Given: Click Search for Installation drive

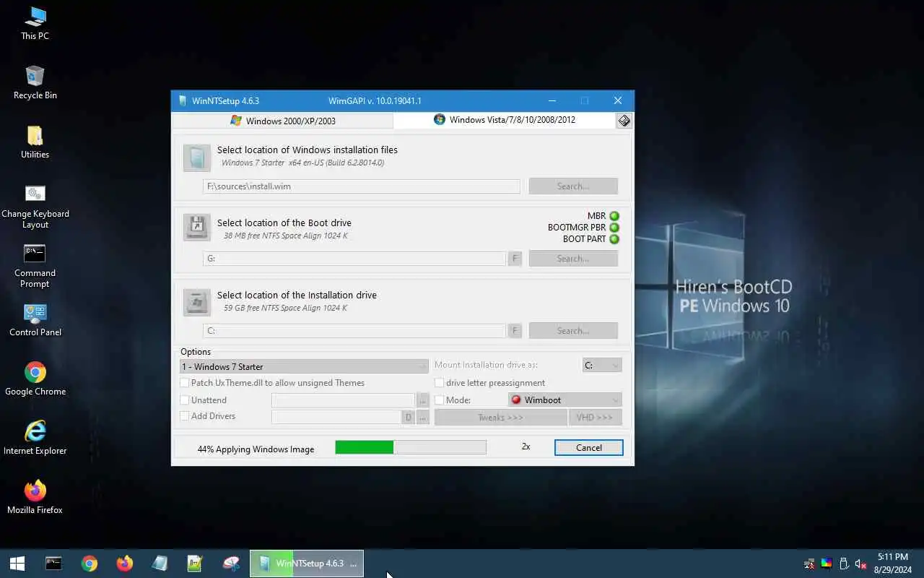Looking at the screenshot, I should point(573,331).
